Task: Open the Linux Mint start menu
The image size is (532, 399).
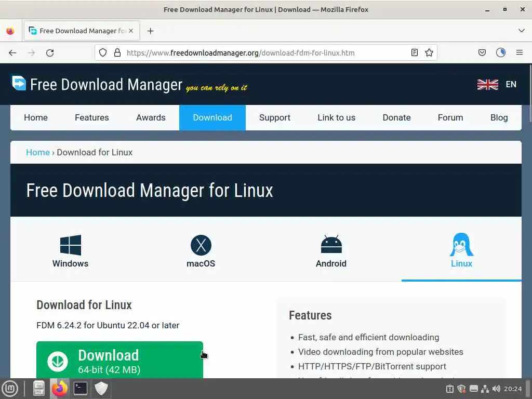Action: pos(10,389)
